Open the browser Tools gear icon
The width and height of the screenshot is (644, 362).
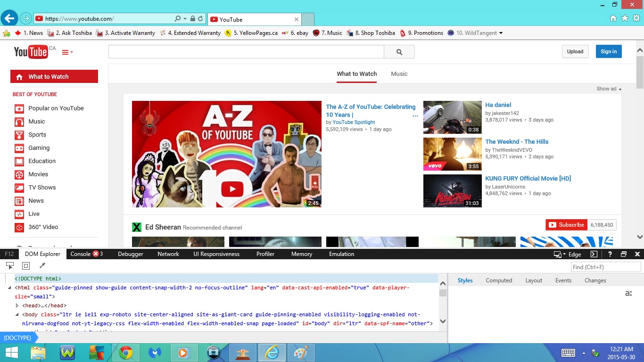636,18
